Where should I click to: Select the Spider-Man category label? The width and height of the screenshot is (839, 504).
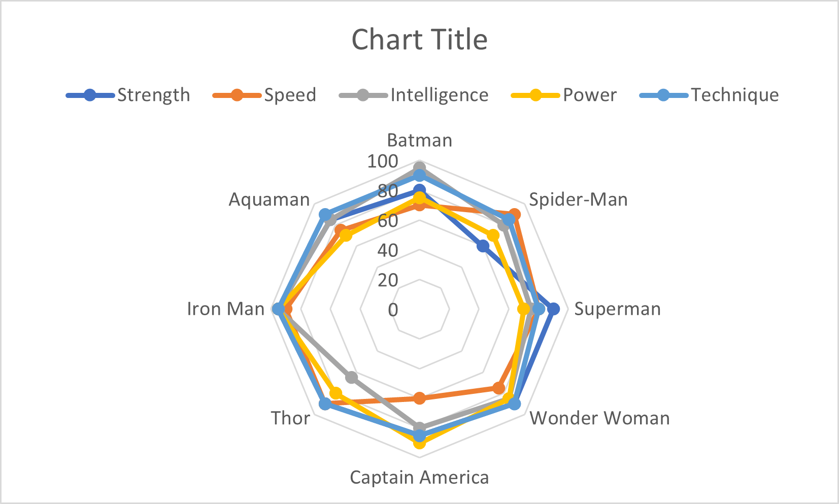pos(578,199)
